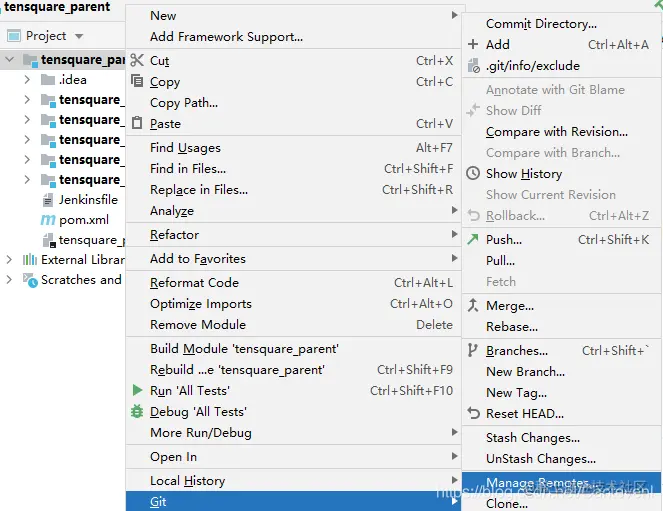Select Compare with Revision entry
663x511 pixels.
coord(562,132)
